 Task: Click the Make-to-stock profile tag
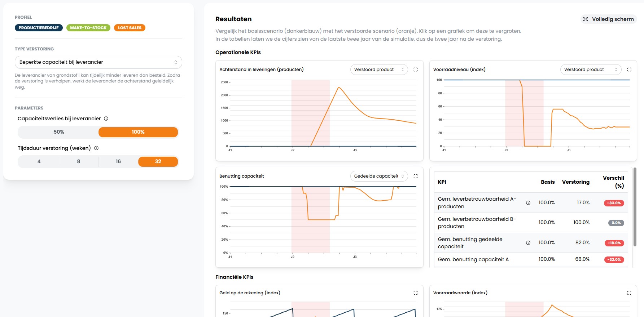[88, 28]
